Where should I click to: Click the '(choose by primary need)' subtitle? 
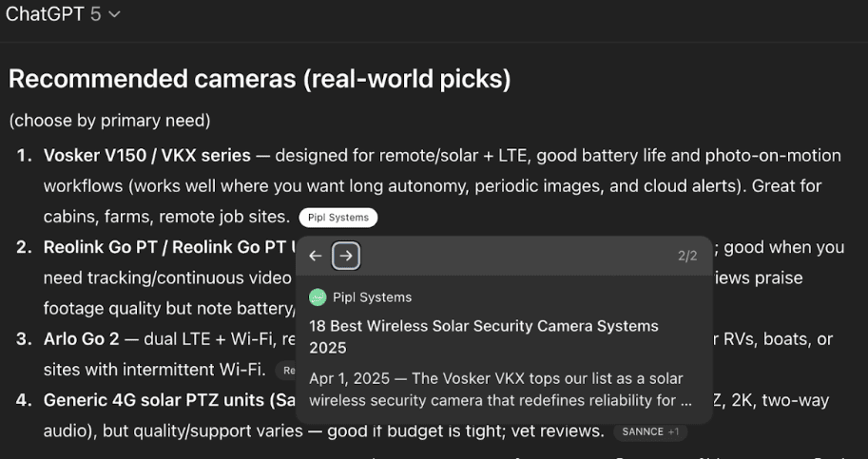coord(109,121)
